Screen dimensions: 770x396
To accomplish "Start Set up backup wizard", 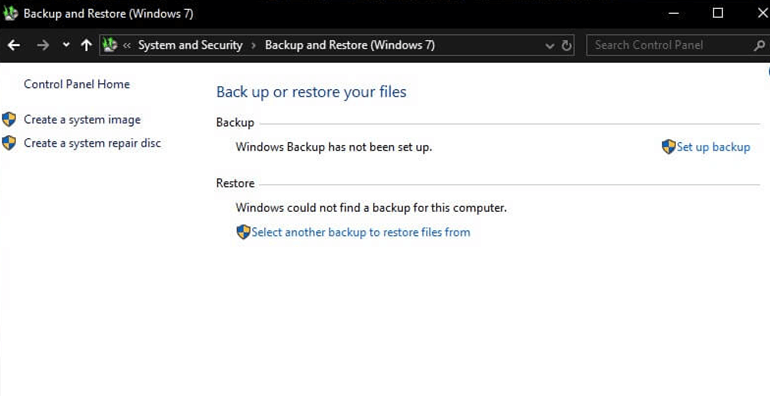I will pyautogui.click(x=713, y=147).
